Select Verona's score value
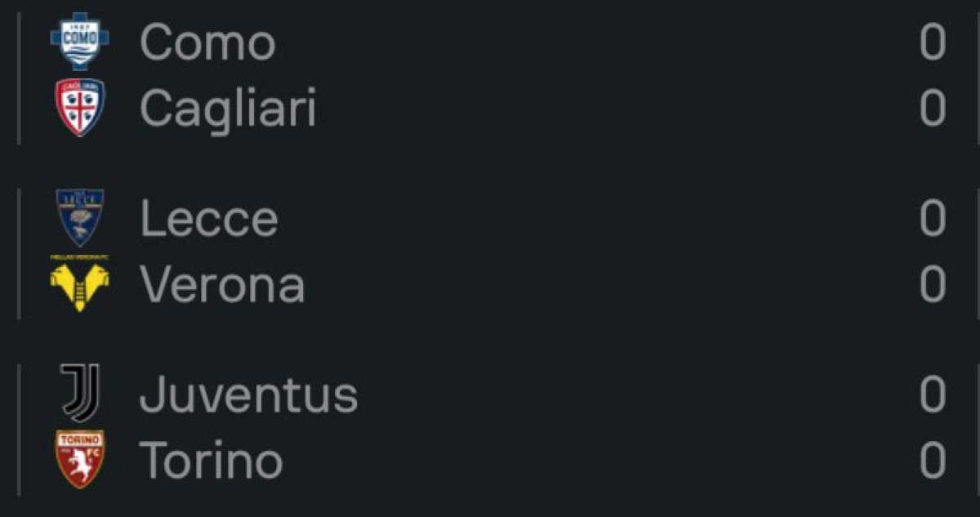The width and height of the screenshot is (980, 517). click(x=932, y=284)
